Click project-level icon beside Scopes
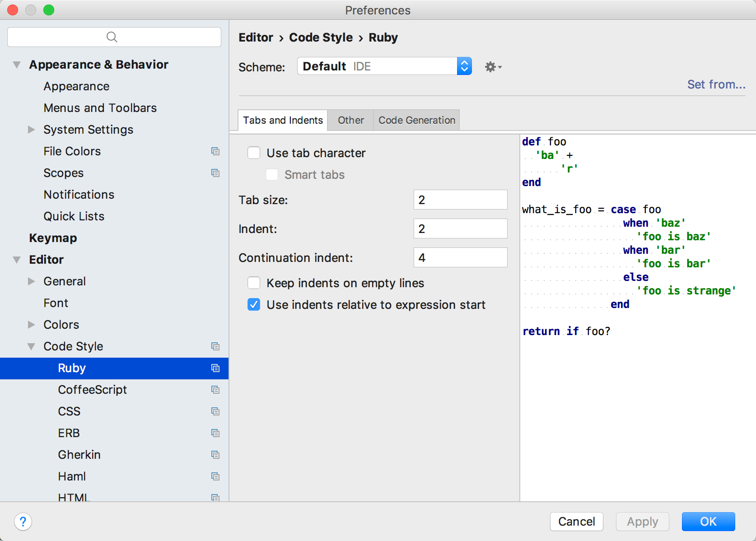The height and width of the screenshot is (541, 756). point(215,173)
